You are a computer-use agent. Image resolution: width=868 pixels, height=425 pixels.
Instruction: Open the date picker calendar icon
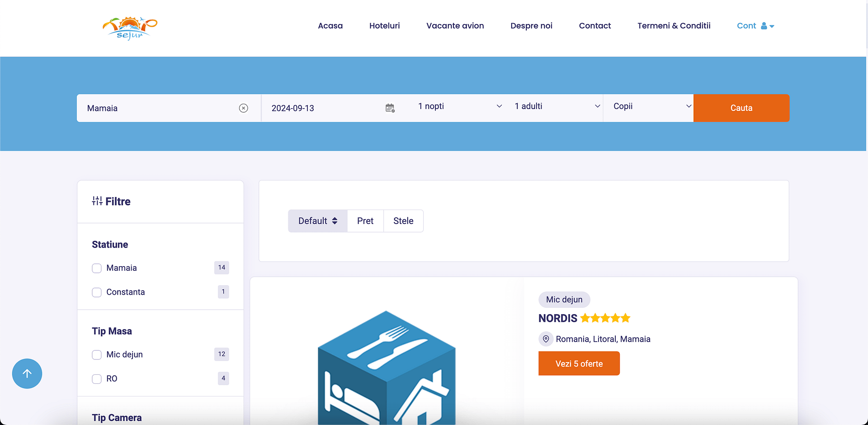tap(390, 108)
